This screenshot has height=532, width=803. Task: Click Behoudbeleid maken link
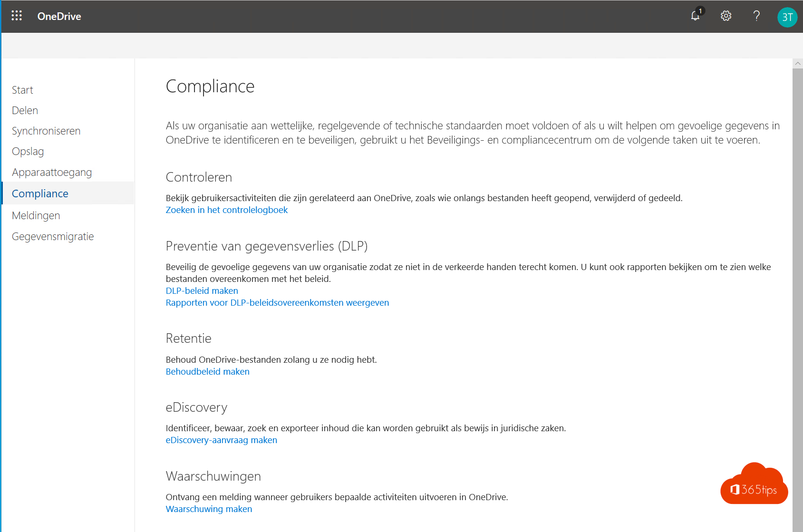208,371
